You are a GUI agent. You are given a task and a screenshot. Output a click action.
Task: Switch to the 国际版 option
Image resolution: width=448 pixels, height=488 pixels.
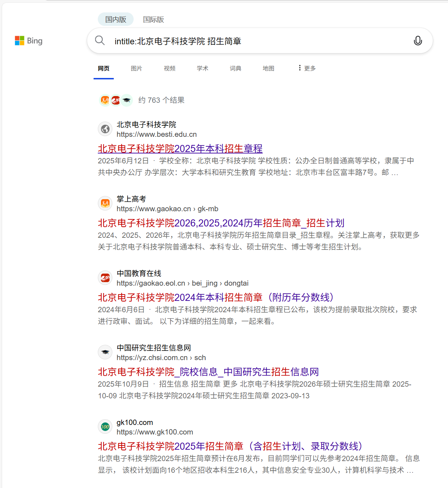pyautogui.click(x=153, y=19)
